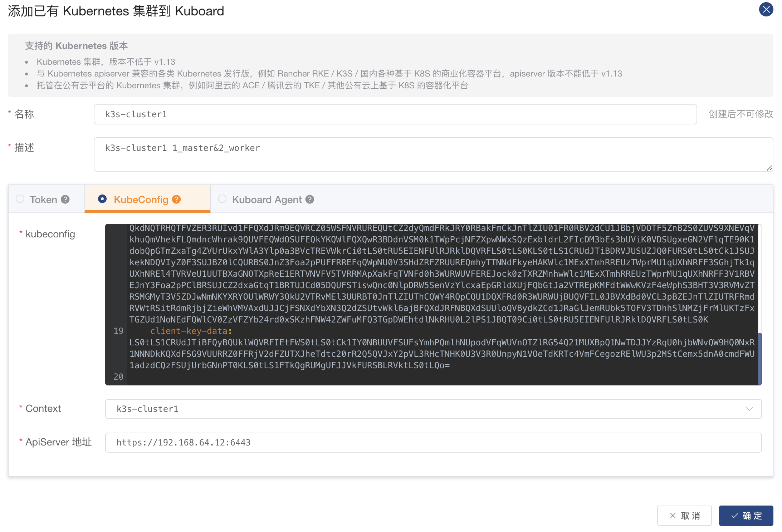Open the Context select box k3s-cluster1
This screenshot has height=532, width=782.
pos(433,409)
